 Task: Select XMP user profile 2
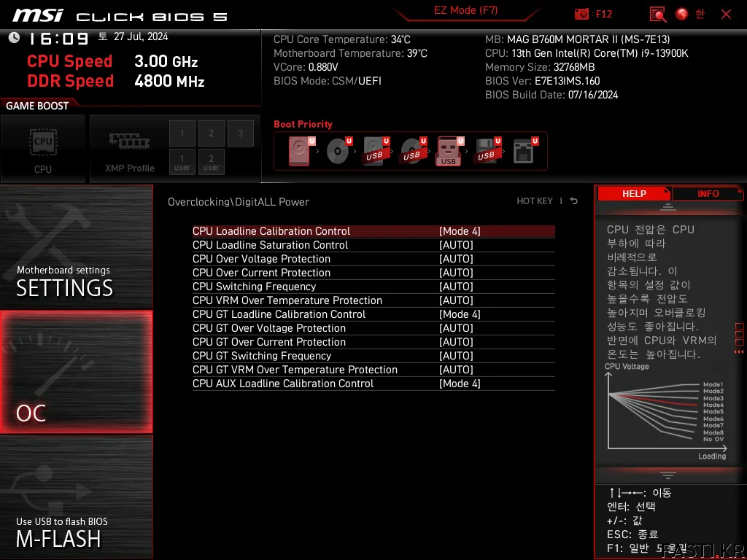click(211, 162)
